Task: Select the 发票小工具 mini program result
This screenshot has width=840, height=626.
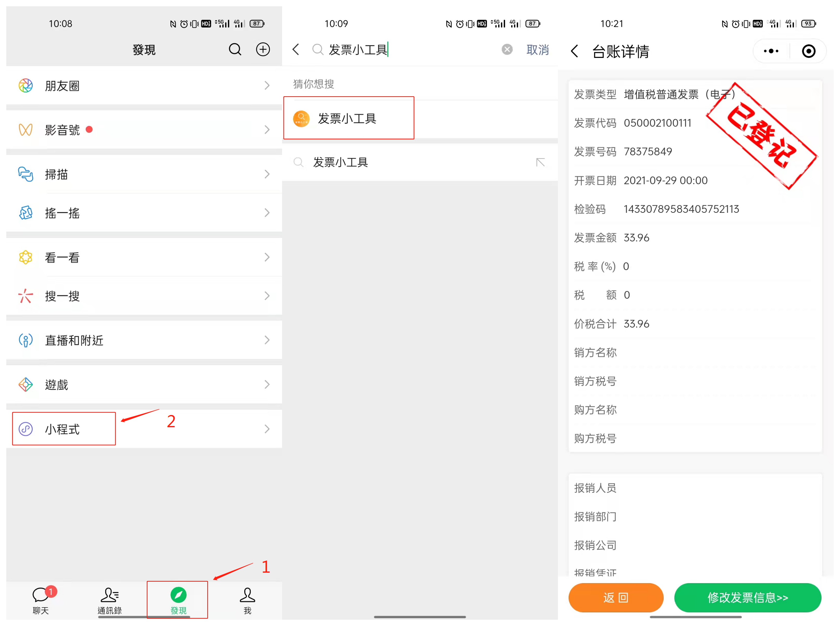Action: [x=348, y=118]
